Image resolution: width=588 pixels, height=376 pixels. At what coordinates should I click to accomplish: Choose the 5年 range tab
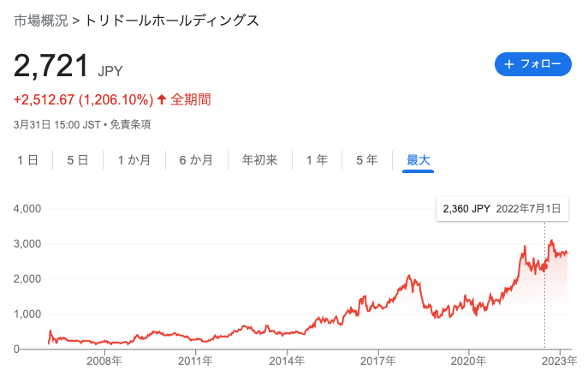coord(366,160)
